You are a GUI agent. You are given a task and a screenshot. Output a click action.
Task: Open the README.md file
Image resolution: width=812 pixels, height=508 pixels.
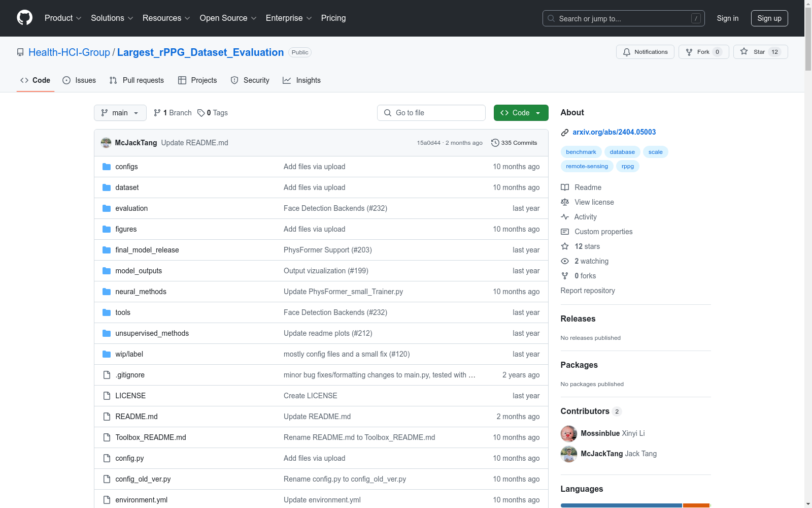pyautogui.click(x=137, y=417)
